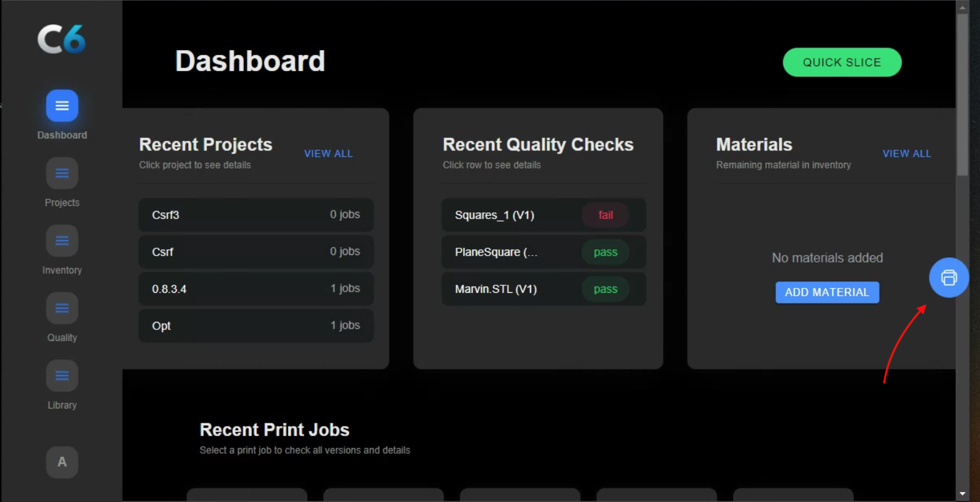Open the account avatar 'A' button
980x502 pixels.
point(62,462)
